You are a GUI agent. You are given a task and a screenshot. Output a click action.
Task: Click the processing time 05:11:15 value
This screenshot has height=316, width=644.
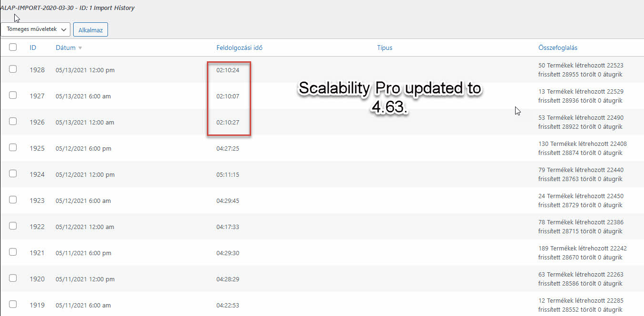(x=227, y=174)
